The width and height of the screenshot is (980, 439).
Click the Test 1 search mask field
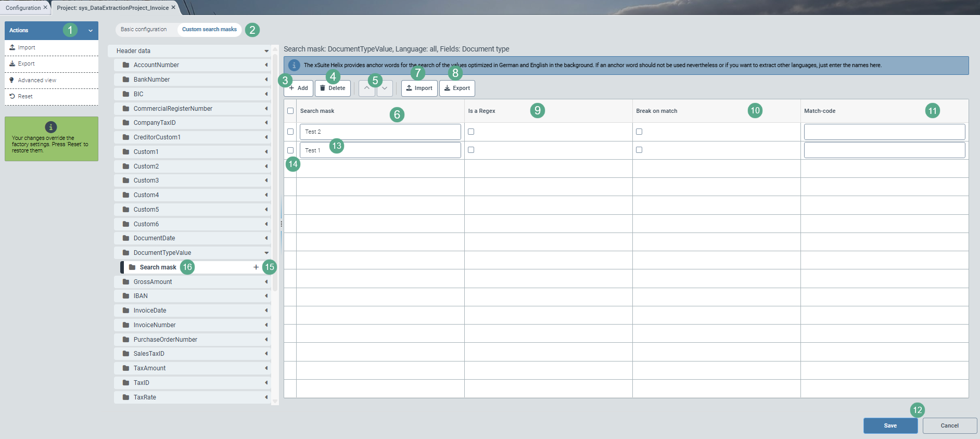[380, 150]
